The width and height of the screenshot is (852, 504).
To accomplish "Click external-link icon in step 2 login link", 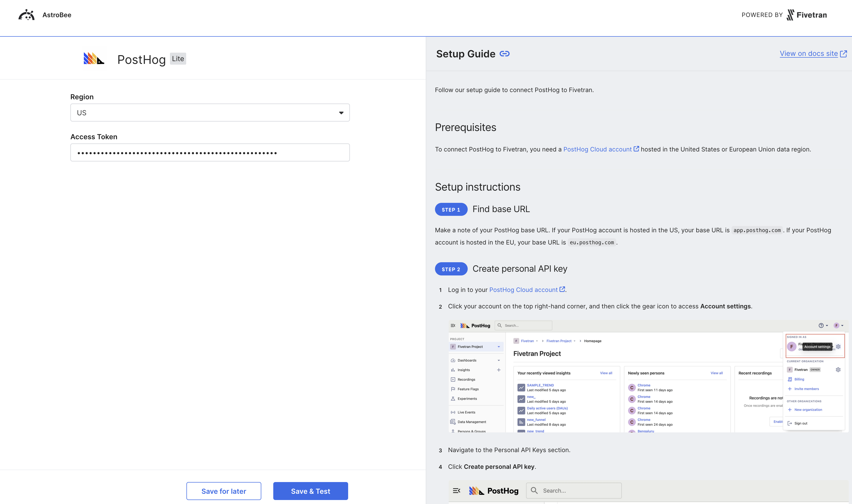I will click(x=562, y=289).
